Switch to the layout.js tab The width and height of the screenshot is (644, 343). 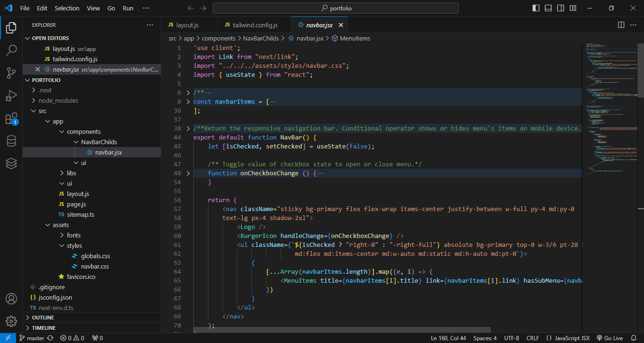point(190,25)
